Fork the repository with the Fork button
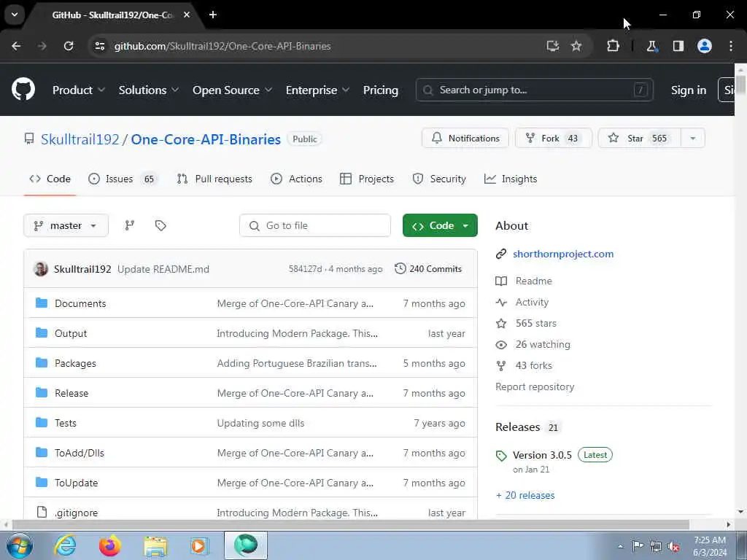The width and height of the screenshot is (747, 560). [x=554, y=138]
